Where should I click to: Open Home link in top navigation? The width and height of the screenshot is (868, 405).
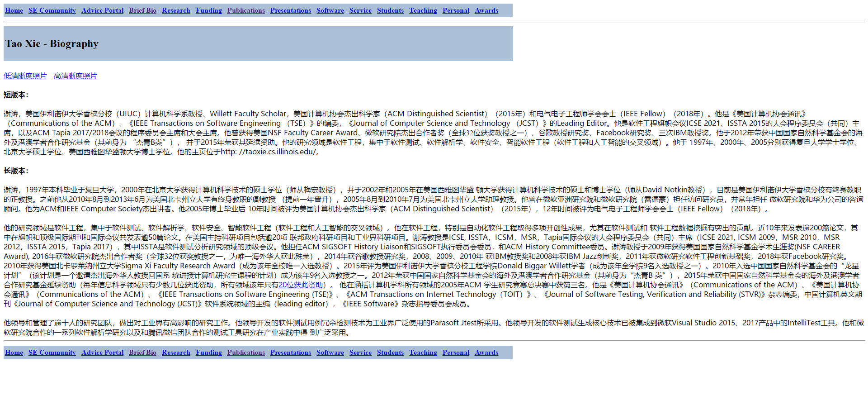(14, 10)
